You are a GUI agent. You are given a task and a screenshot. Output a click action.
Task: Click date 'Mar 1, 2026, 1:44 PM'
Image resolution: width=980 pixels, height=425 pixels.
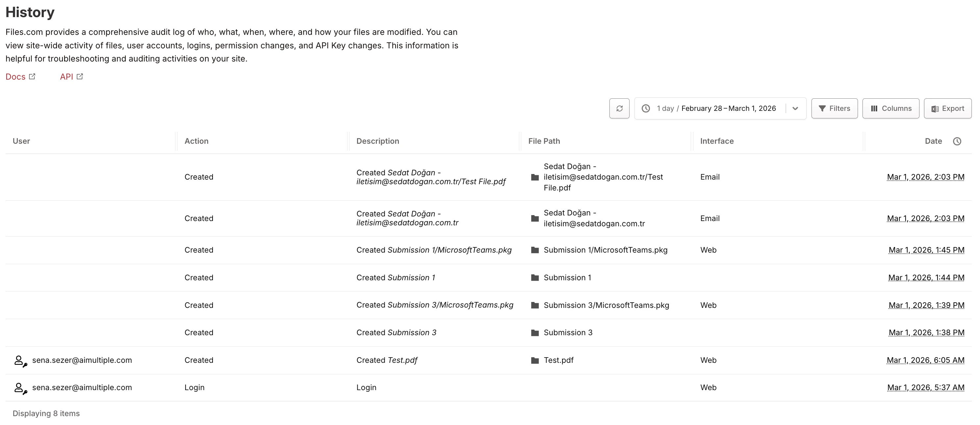(926, 278)
